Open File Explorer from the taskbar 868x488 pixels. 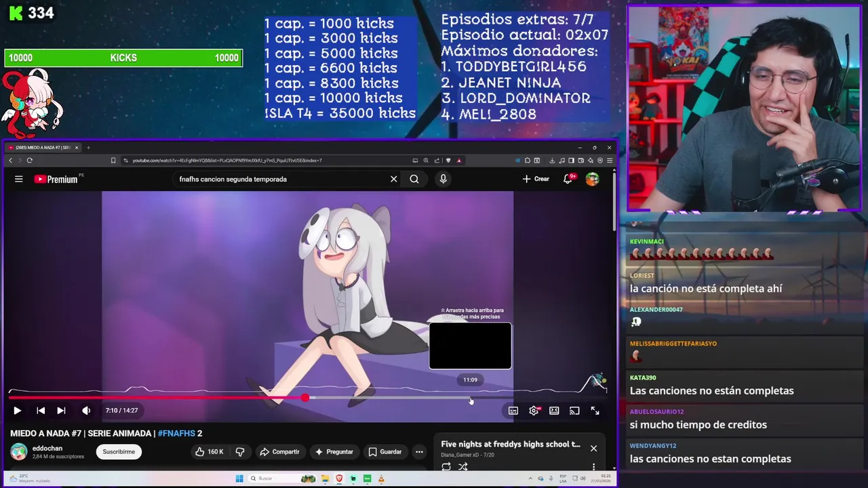[x=325, y=478]
